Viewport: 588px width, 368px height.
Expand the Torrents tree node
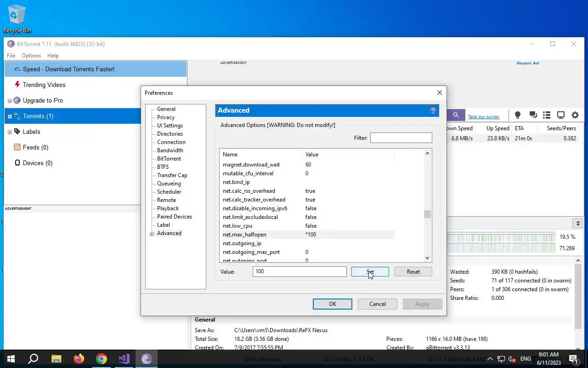(10, 116)
